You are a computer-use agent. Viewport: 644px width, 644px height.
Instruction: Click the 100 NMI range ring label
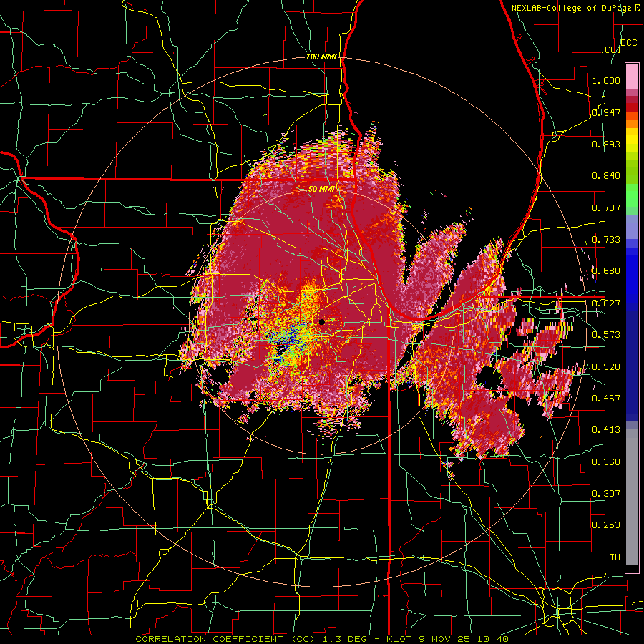coord(321,57)
